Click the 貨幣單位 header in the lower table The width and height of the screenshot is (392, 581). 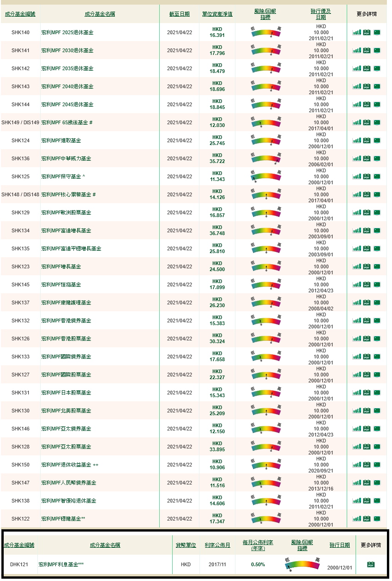pyautogui.click(x=186, y=545)
